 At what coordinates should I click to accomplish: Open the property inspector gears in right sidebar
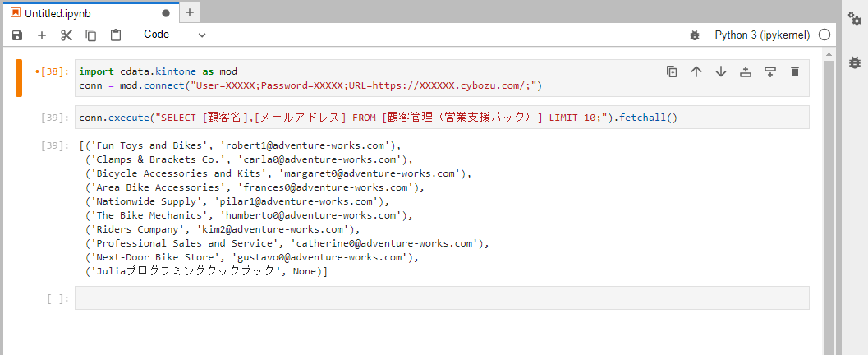click(x=854, y=19)
